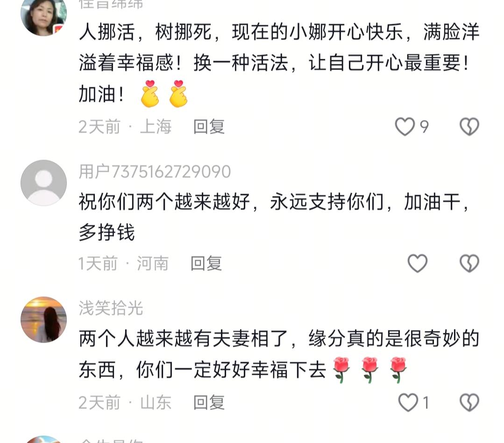Screen dimensions: 504x443
Task: Like the comment by 用户7375162729090
Action: [418, 263]
